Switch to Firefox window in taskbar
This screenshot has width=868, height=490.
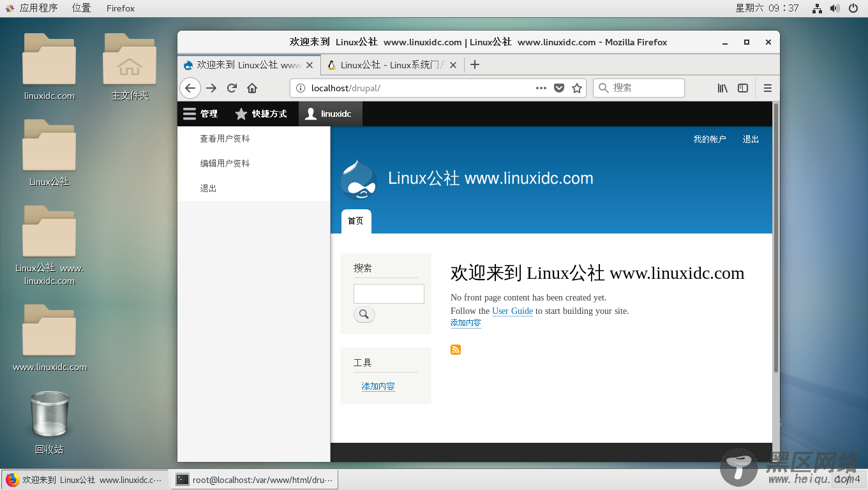tap(84, 480)
